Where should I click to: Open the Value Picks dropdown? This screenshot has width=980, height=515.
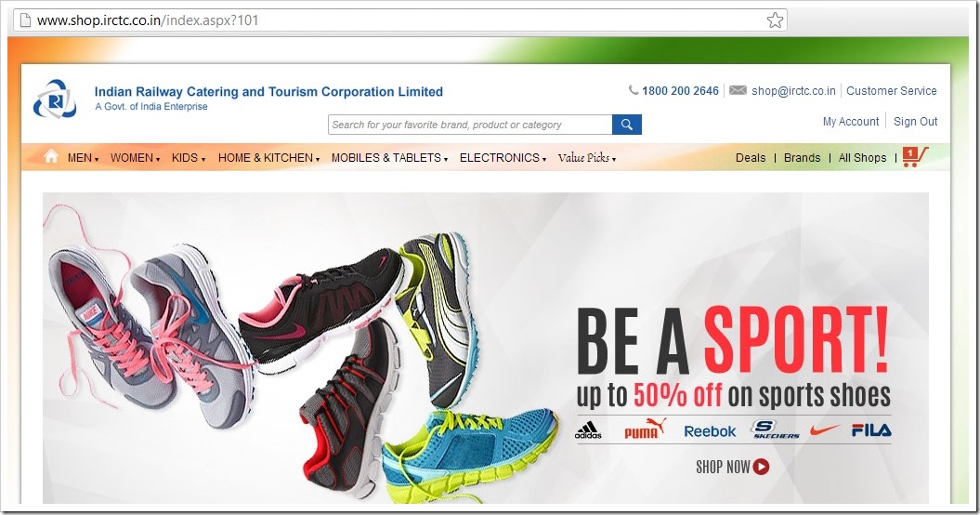(587, 158)
